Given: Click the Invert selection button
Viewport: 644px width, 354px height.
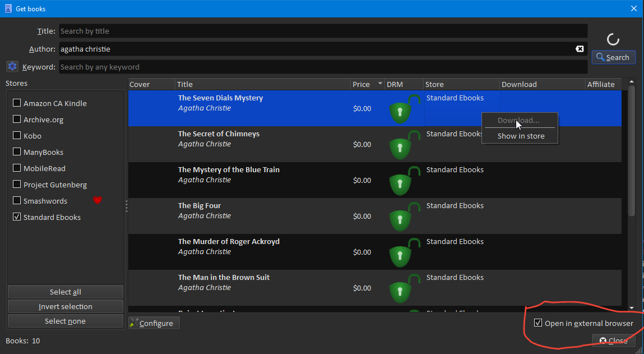Looking at the screenshot, I should click(x=66, y=306).
